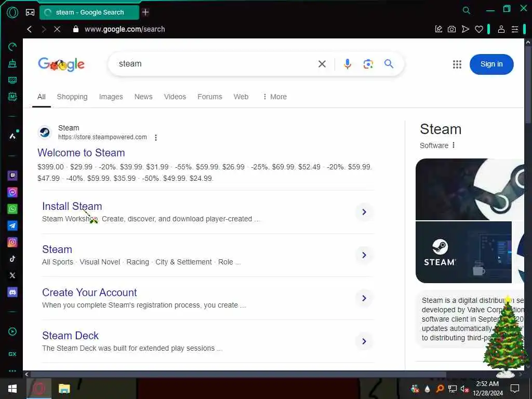
Task: Open the Opera GX menu logo
Action: 12,12
